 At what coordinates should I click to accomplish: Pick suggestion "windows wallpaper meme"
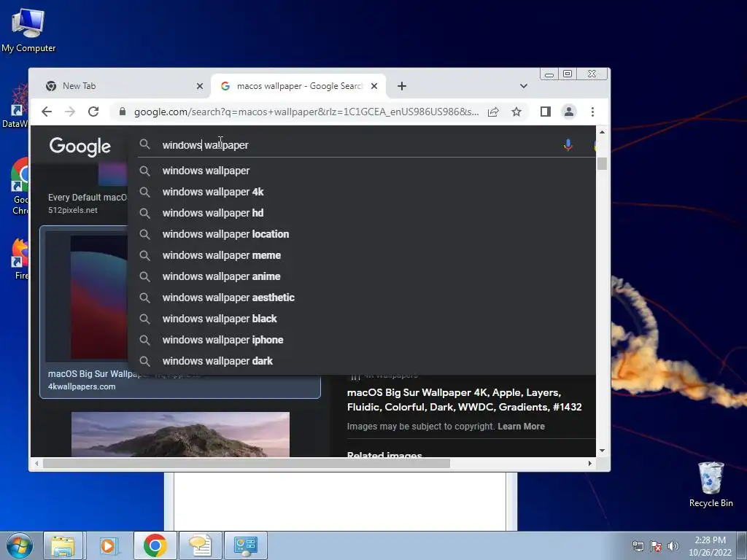pyautogui.click(x=362, y=255)
